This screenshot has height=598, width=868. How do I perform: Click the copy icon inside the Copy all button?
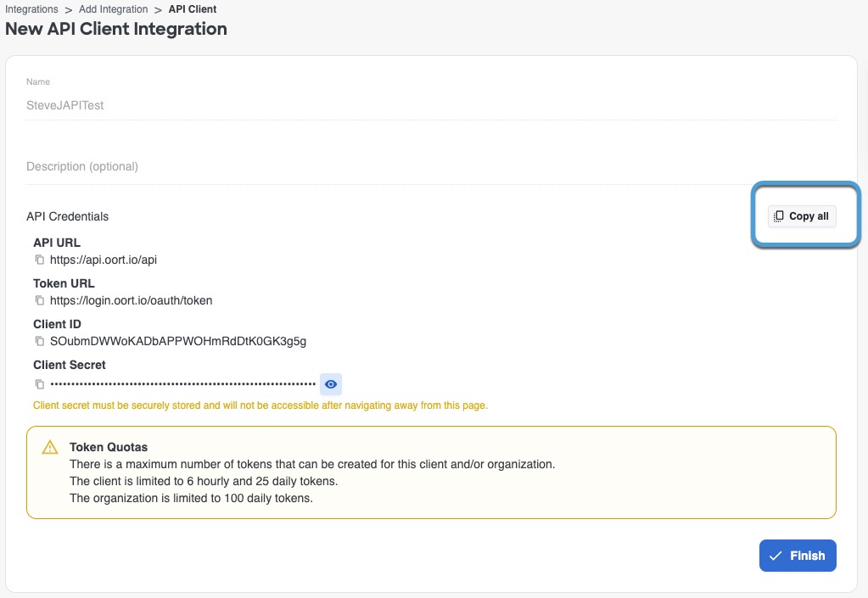click(x=778, y=216)
